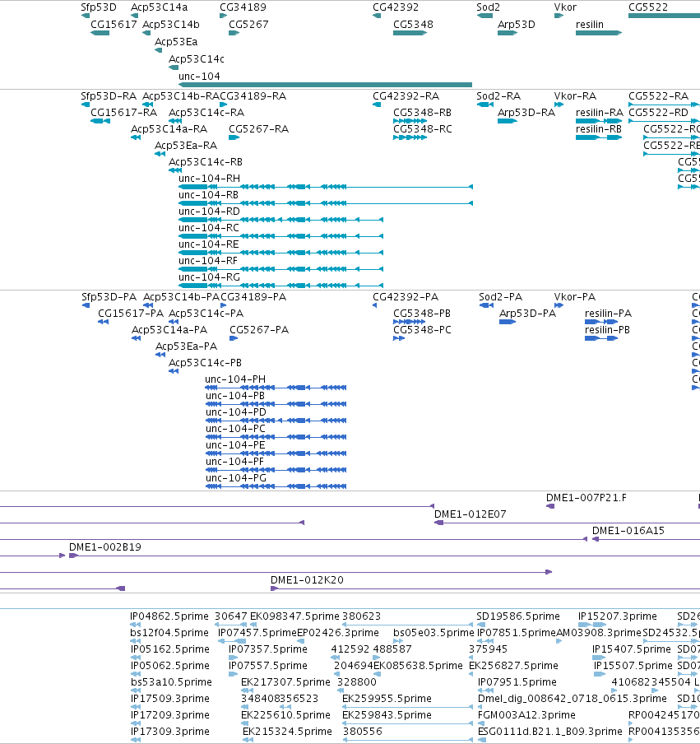
Task: Select the Acp53C14a gene label
Action: pyautogui.click(x=160, y=7)
